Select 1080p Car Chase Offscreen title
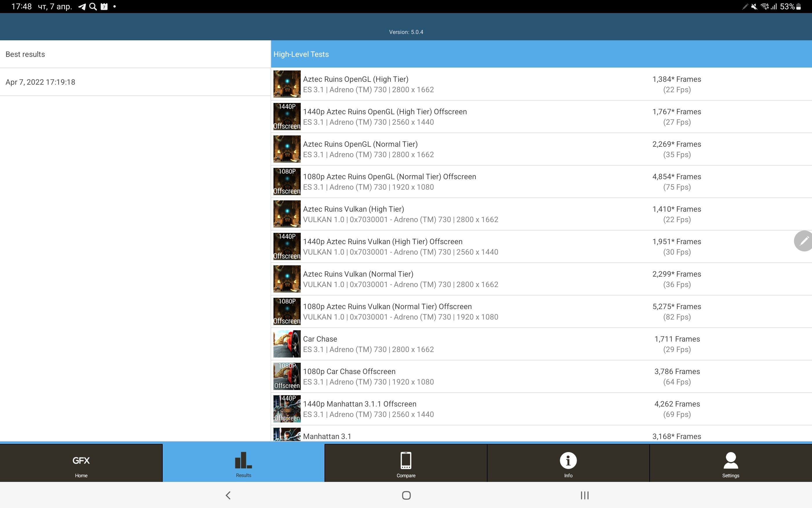The width and height of the screenshot is (812, 508). [349, 372]
